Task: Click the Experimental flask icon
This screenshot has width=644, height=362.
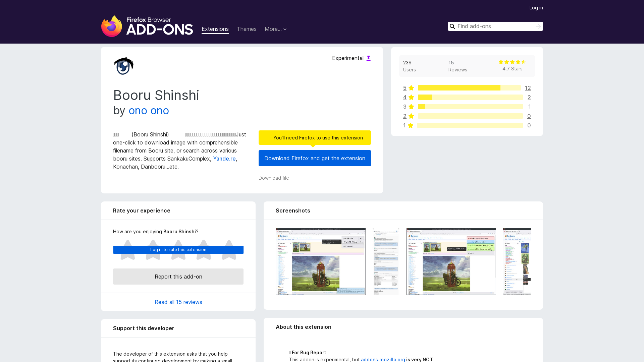Action: (x=368, y=58)
